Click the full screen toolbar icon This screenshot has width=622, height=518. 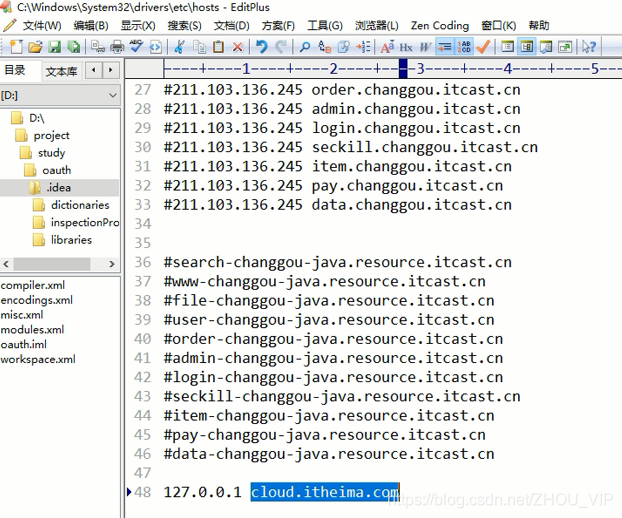pos(565,47)
